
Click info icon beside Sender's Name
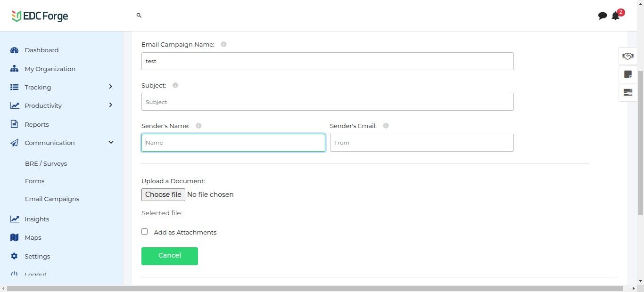coord(198,126)
